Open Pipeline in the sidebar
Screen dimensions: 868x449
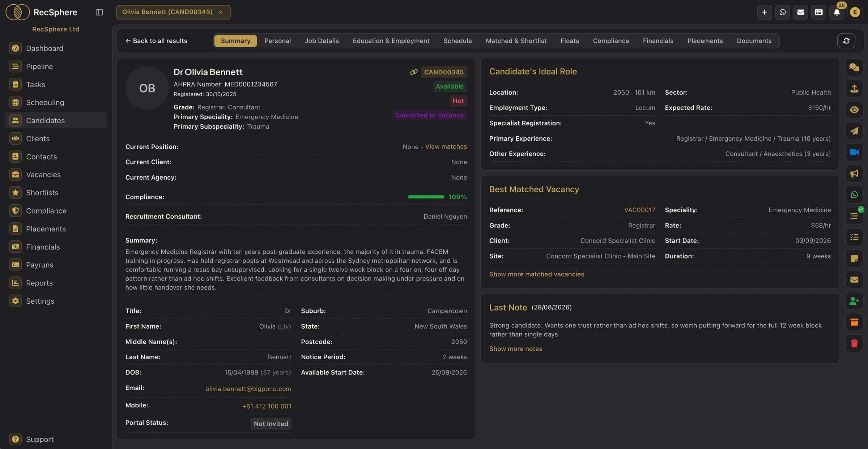pos(55,66)
